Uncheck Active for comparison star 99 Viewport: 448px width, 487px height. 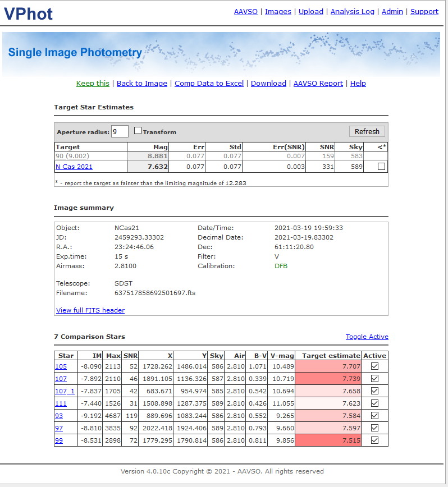point(374,440)
